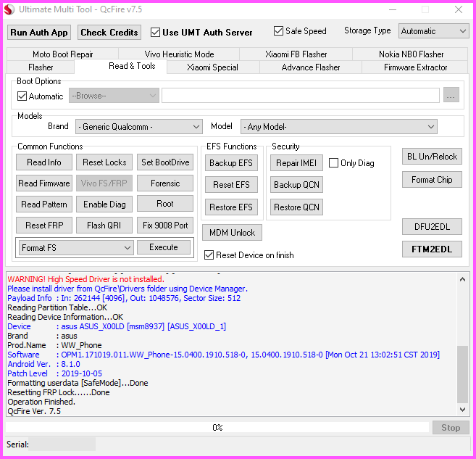Click the Restore EFS button
Viewport: 476px width, 459px height.
(x=231, y=207)
